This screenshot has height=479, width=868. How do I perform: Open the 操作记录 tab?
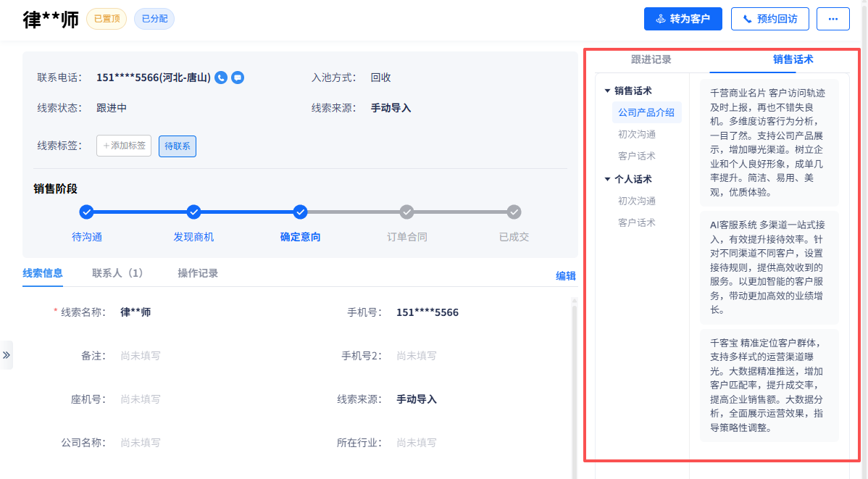tap(198, 273)
